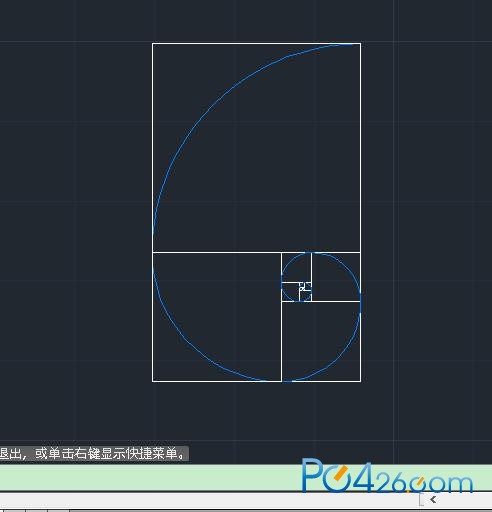Image resolution: width=492 pixels, height=512 pixels.
Task: Click the scroll-left arrow in bottom bar
Action: pyautogui.click(x=433, y=499)
